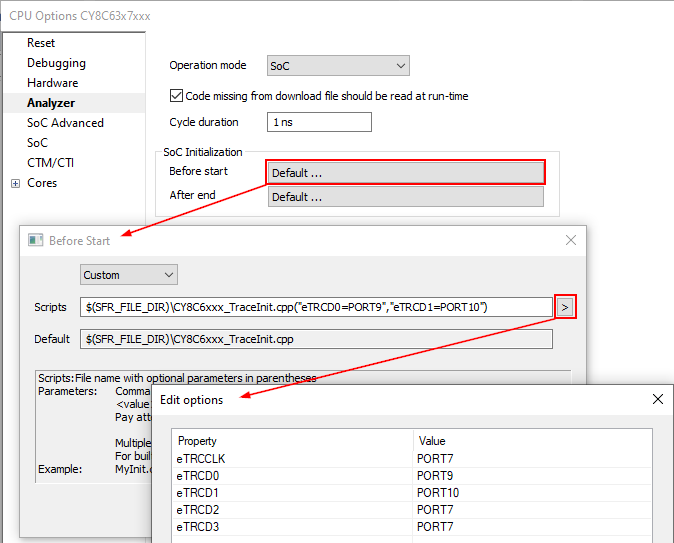This screenshot has height=543, width=674.
Task: Click the Scripts path input field
Action: (315, 307)
